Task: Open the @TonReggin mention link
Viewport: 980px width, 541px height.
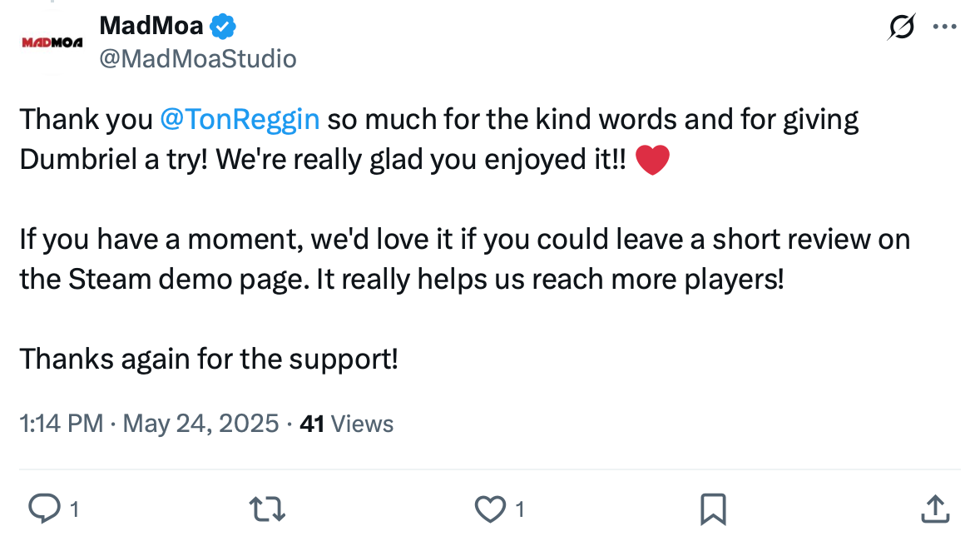Action: 240,119
